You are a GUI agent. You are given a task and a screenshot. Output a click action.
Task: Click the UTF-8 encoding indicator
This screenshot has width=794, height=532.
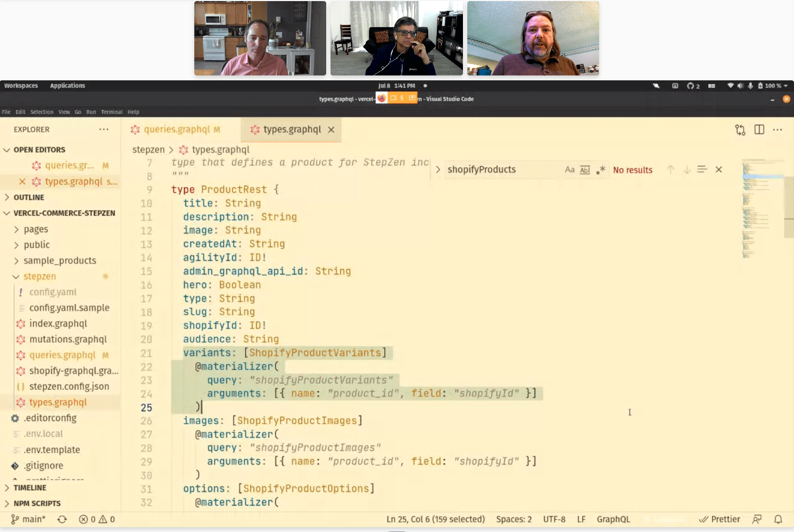(554, 519)
